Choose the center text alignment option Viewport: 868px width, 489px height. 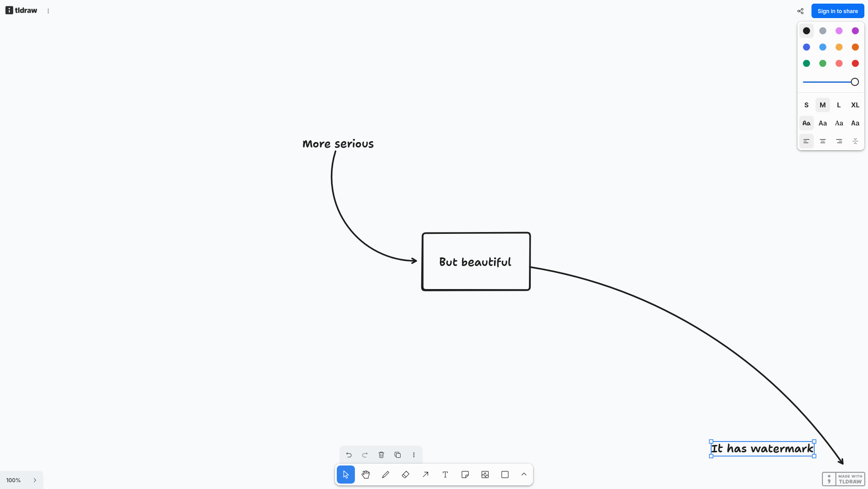(x=823, y=141)
